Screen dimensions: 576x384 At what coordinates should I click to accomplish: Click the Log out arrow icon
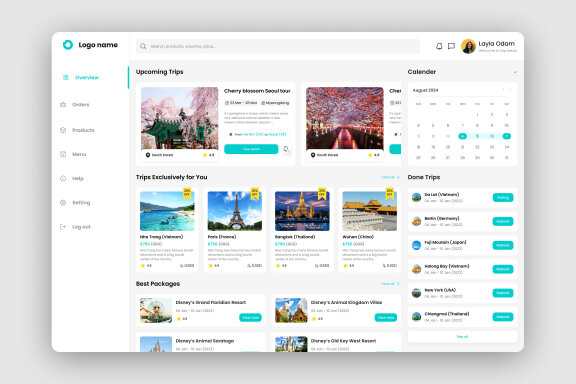[x=63, y=227]
